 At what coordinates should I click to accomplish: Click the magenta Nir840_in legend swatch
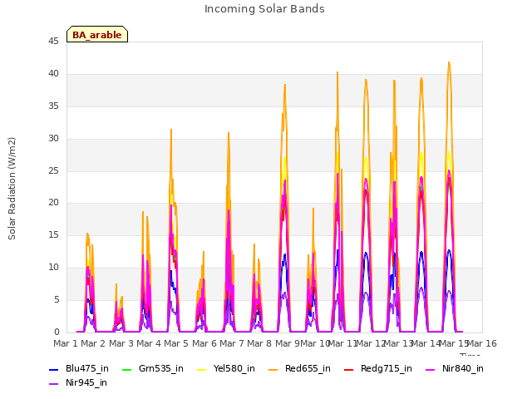coord(431,369)
